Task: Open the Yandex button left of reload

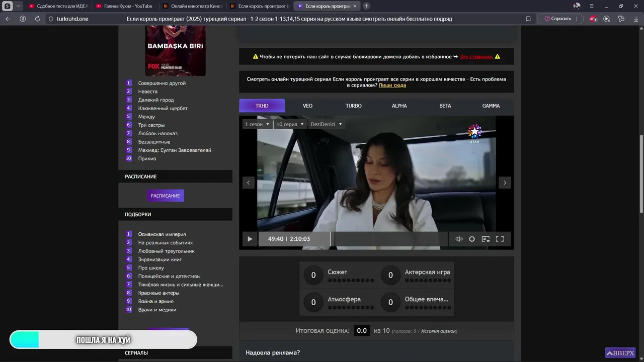Action: tap(23, 19)
